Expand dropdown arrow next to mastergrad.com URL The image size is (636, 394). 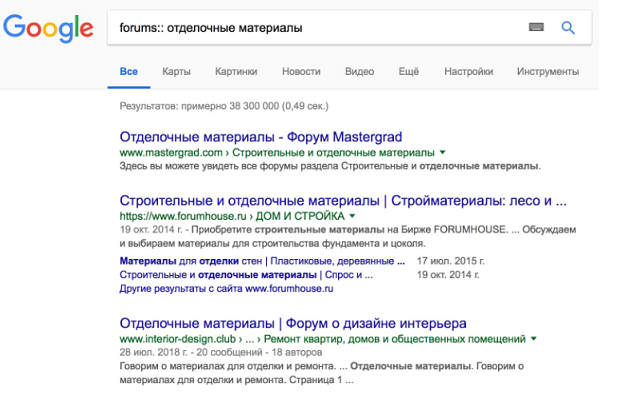pos(443,153)
